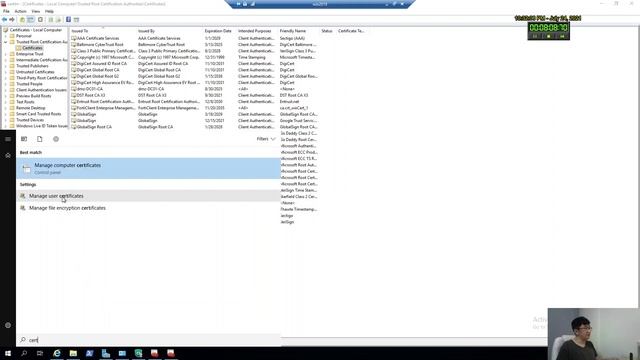
Task: Expand the Enterprise Trust node arrow
Action: 6,54
